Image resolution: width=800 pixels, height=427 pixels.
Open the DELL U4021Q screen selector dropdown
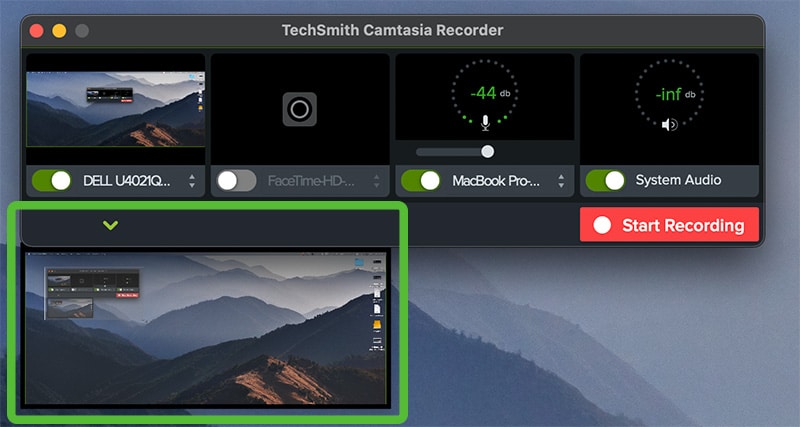pos(192,181)
